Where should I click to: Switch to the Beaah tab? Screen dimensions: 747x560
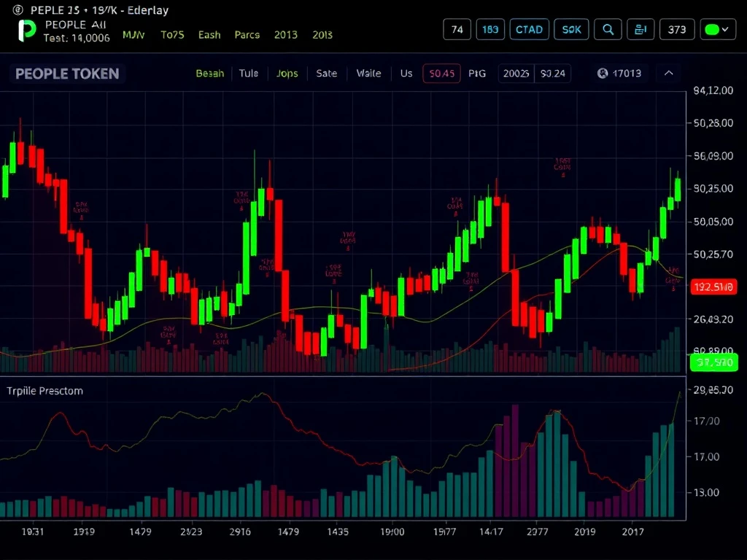pos(209,74)
